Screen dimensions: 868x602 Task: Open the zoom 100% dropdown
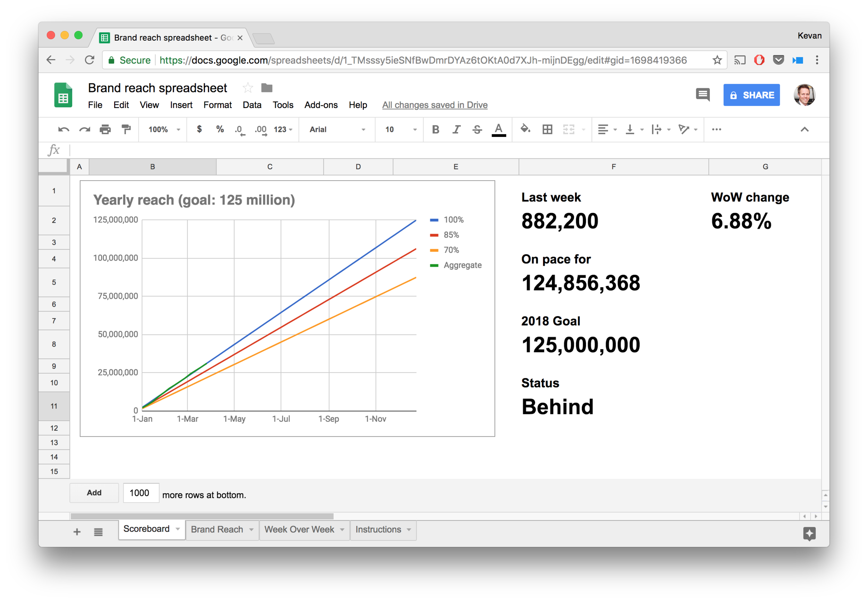[x=164, y=130]
